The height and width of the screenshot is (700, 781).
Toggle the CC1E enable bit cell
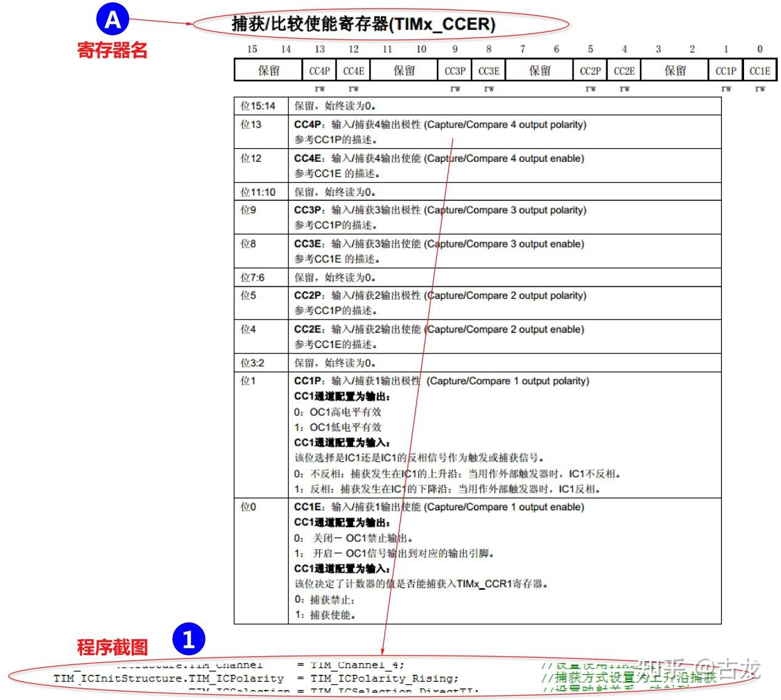click(759, 70)
